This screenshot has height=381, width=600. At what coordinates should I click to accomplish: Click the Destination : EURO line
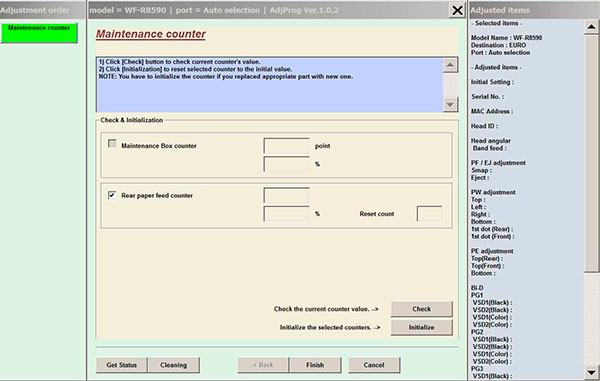click(498, 45)
